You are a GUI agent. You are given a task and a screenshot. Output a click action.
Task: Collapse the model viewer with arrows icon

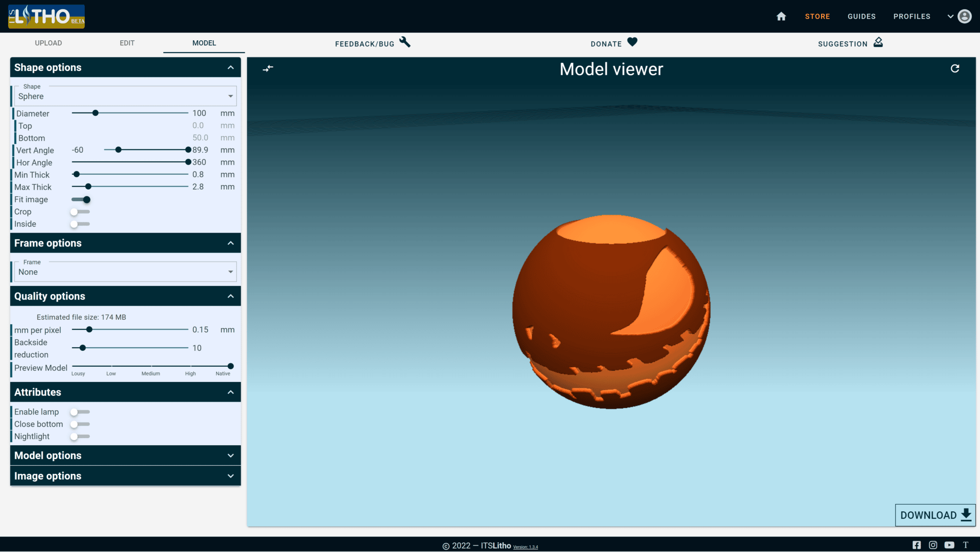pos(268,68)
